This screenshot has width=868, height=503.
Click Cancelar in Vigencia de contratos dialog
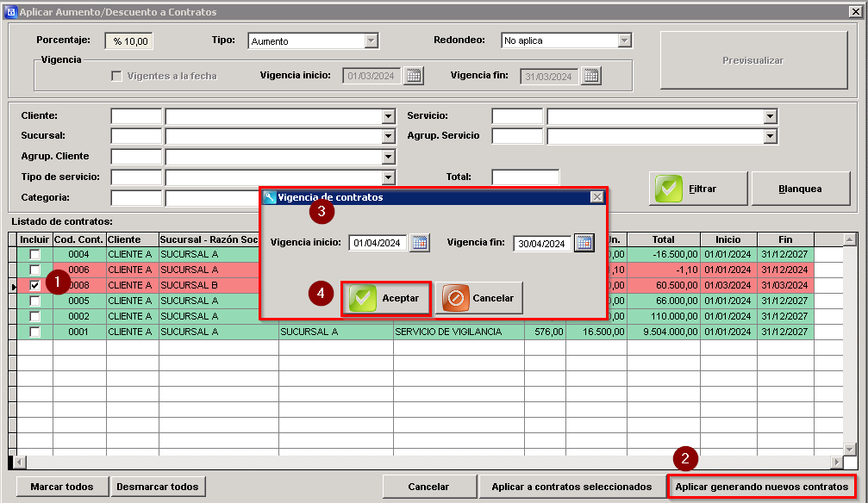click(x=479, y=298)
